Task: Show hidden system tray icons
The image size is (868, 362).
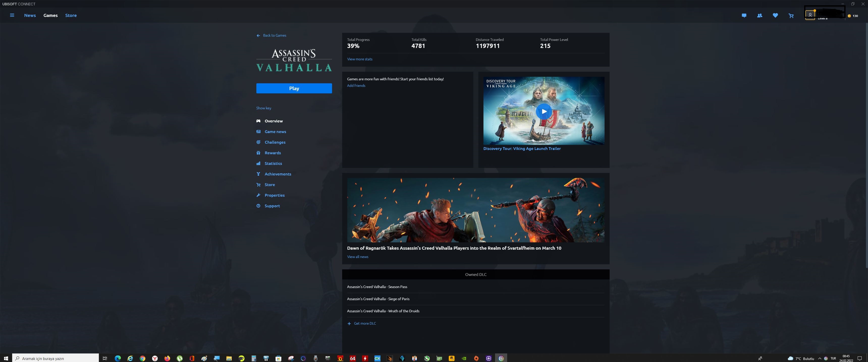Action: point(820,358)
